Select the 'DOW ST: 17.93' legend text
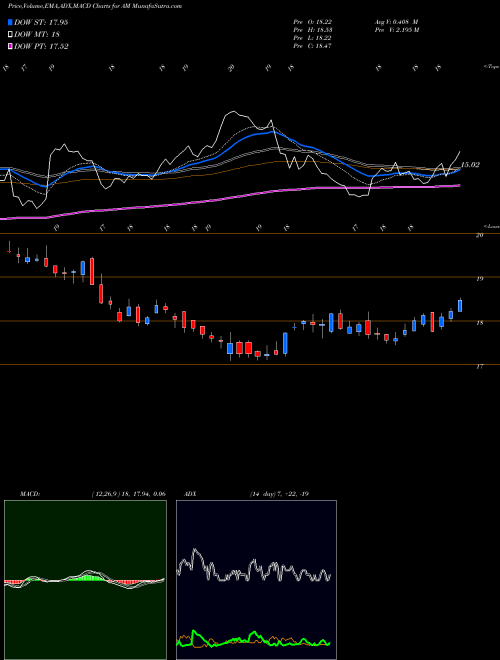 click(41, 22)
